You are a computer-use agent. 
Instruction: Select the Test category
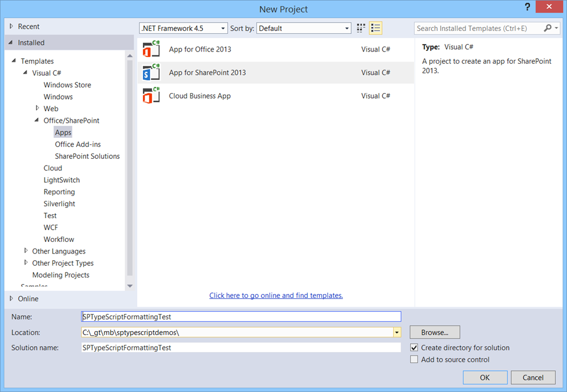click(x=50, y=216)
